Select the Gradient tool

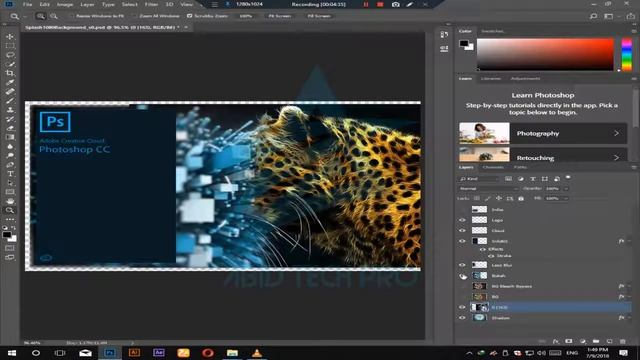coord(10,137)
